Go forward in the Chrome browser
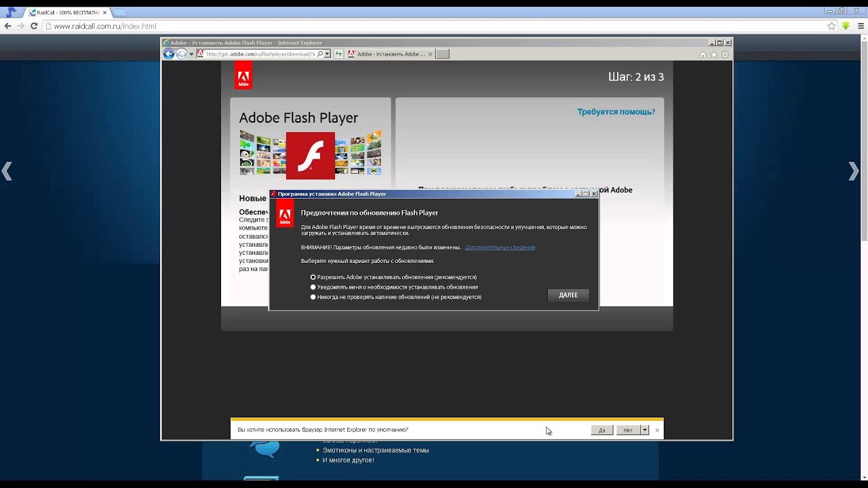Screen dimensions: 868x488 (20, 26)
